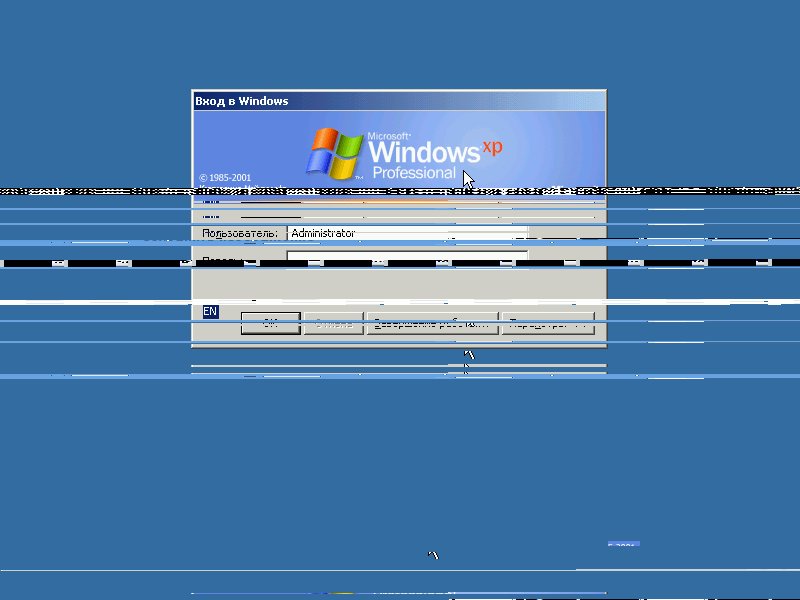Viewport: 800px width, 600px height.
Task: Click the 'Professional' edition text
Action: click(x=413, y=173)
